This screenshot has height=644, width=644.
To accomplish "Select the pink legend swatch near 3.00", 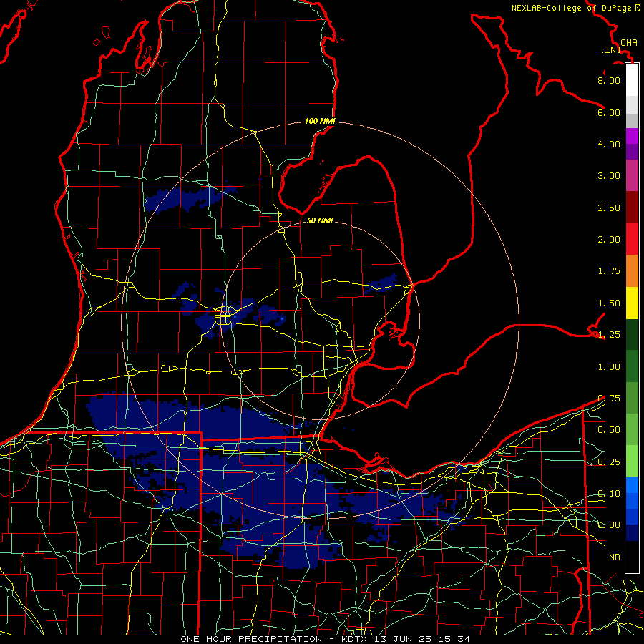I will (x=632, y=175).
